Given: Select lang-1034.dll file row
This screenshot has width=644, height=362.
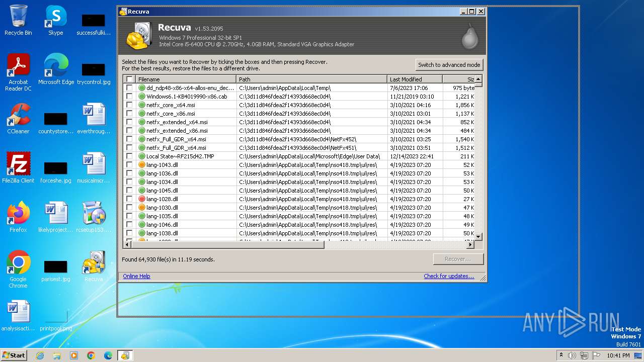Looking at the screenshot, I should tap(299, 182).
